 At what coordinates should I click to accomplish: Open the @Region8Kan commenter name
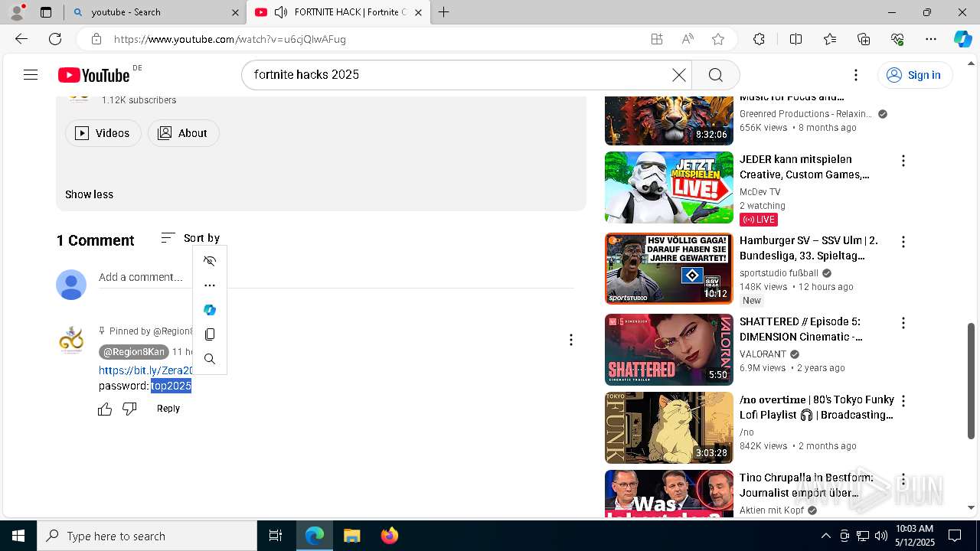[133, 352]
